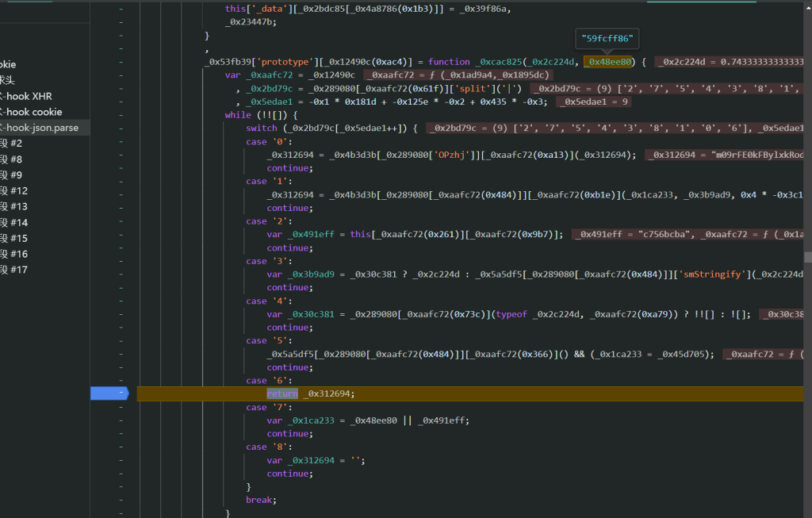The width and height of the screenshot is (812, 518).
Task: Select snippet #17 at list bottom
Action: click(14, 271)
